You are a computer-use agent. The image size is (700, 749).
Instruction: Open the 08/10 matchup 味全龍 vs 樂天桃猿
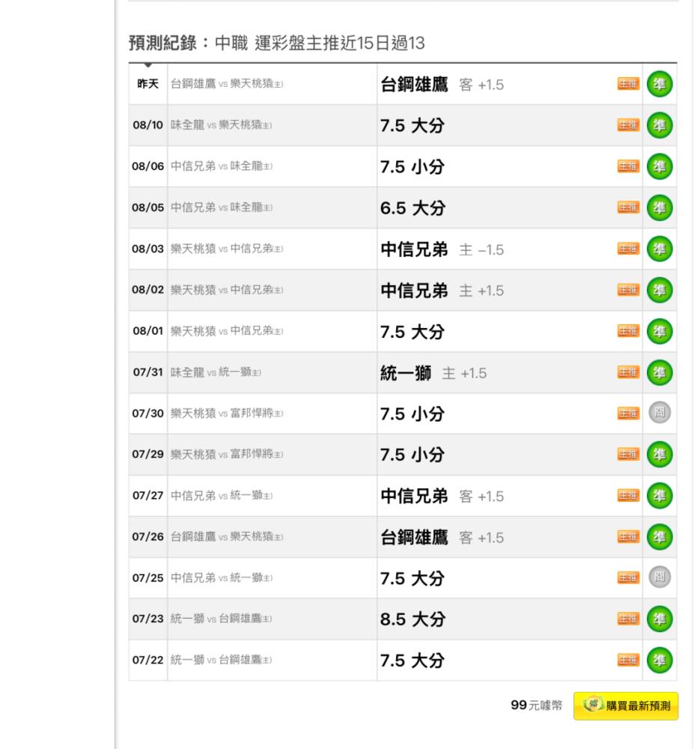(x=221, y=125)
